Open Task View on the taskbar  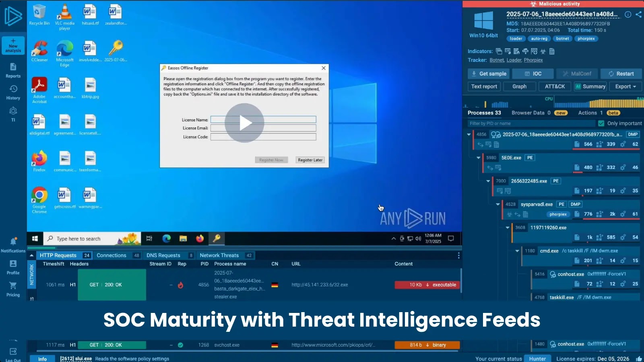click(149, 239)
